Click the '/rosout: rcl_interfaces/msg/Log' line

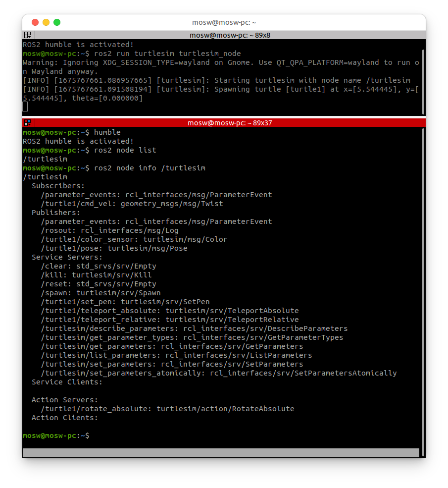[109, 230]
